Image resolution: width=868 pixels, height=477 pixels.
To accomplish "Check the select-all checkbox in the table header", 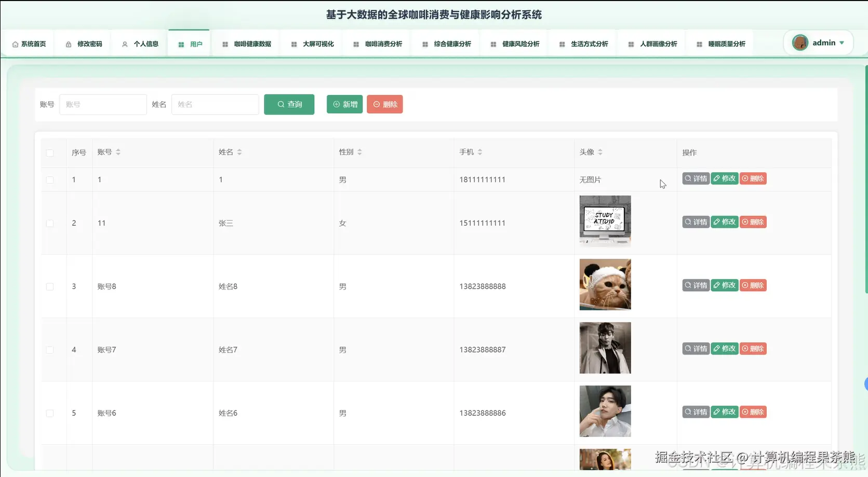I will (49, 153).
